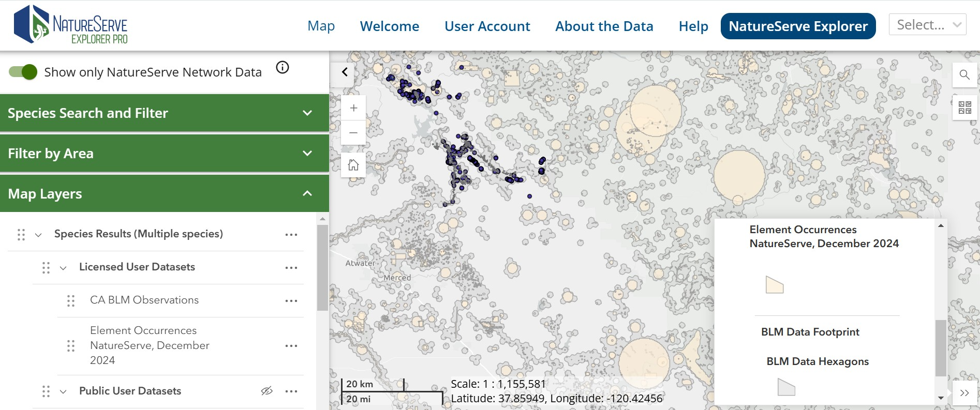Open options menu for CA BLM Observations

pyautogui.click(x=291, y=301)
